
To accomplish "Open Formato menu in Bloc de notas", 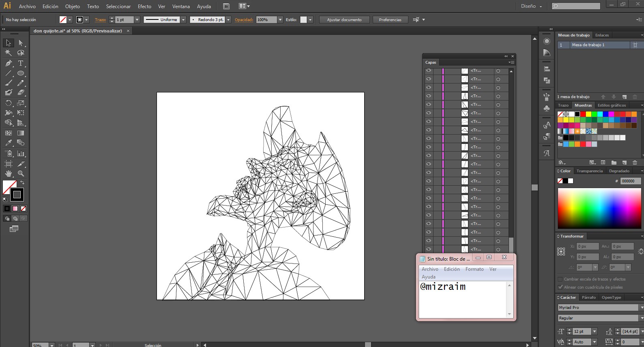I will [x=474, y=269].
